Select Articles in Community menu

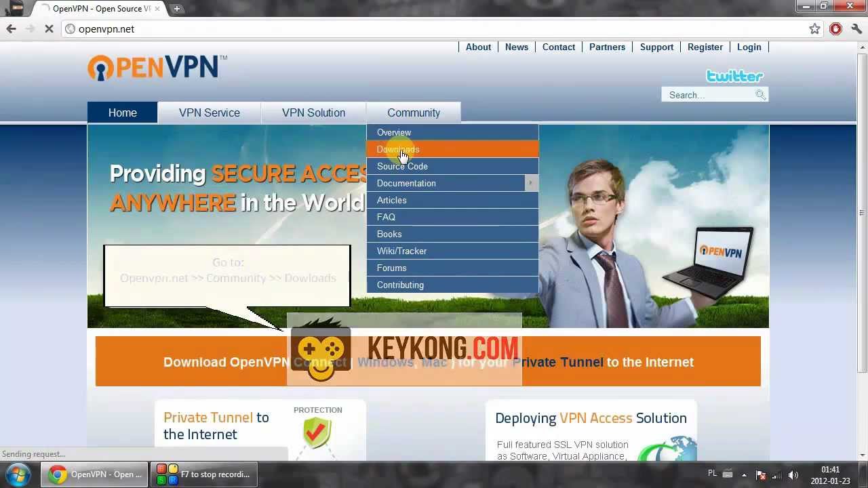[452, 200]
